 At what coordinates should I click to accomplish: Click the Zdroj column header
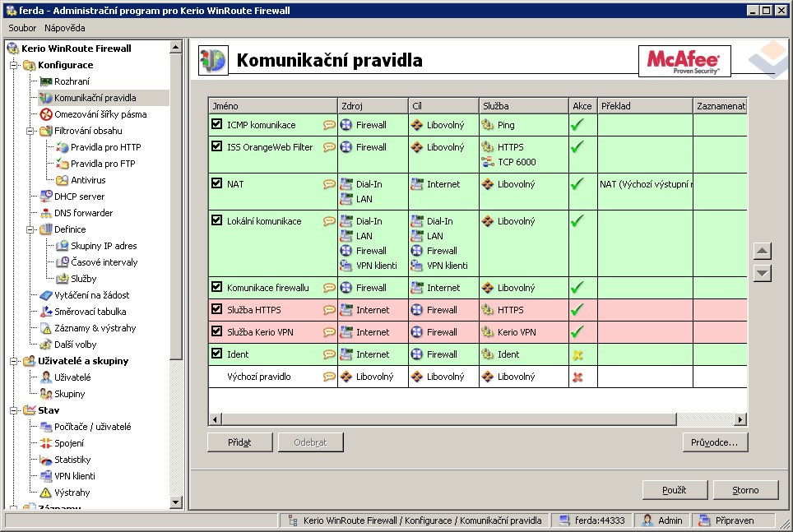[x=373, y=106]
